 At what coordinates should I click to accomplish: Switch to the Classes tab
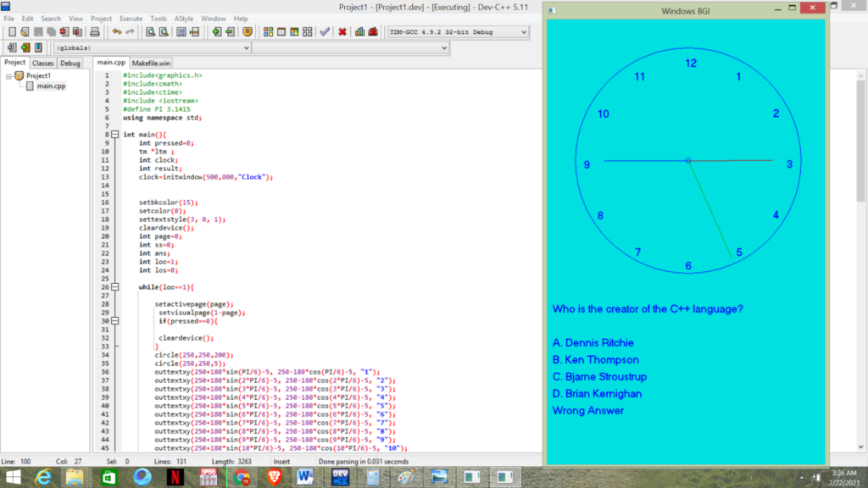[42, 63]
